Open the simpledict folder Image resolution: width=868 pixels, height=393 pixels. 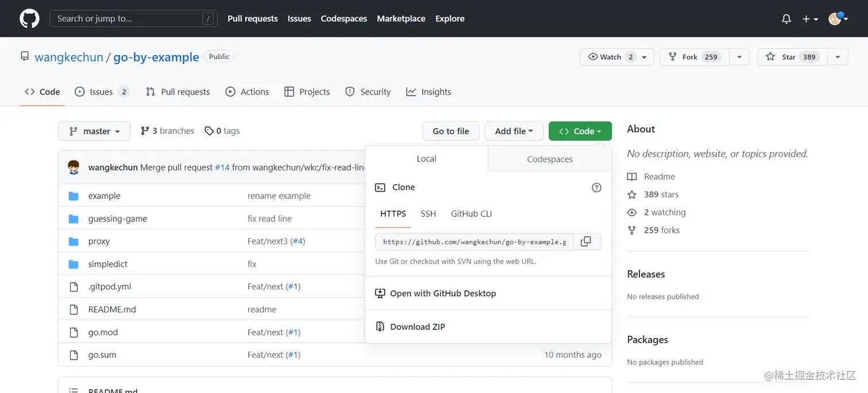point(108,264)
